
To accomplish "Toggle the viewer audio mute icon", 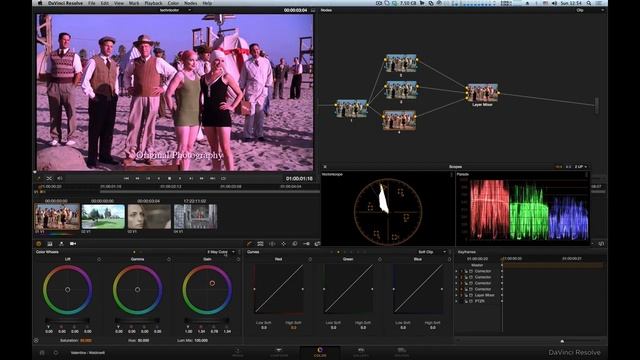I will click(60, 178).
